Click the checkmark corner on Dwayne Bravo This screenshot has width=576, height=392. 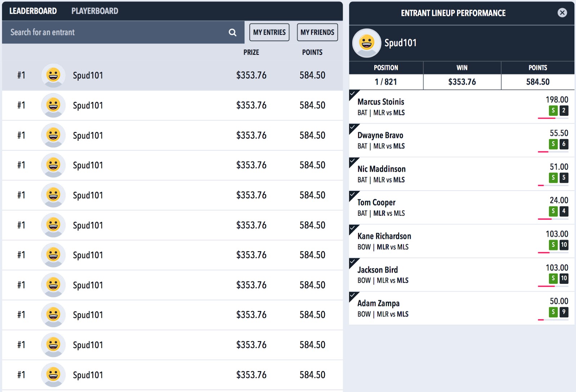pos(353,128)
